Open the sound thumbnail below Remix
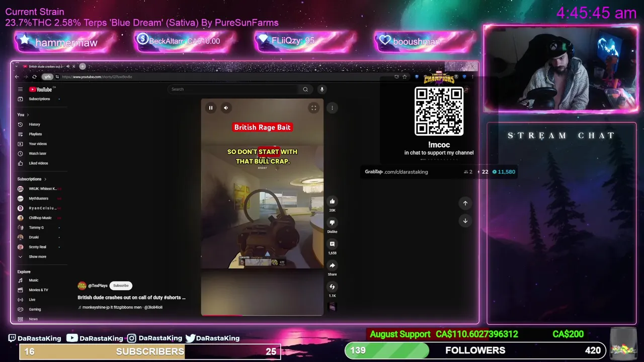Viewport: 644px width, 362px height. pos(332,307)
